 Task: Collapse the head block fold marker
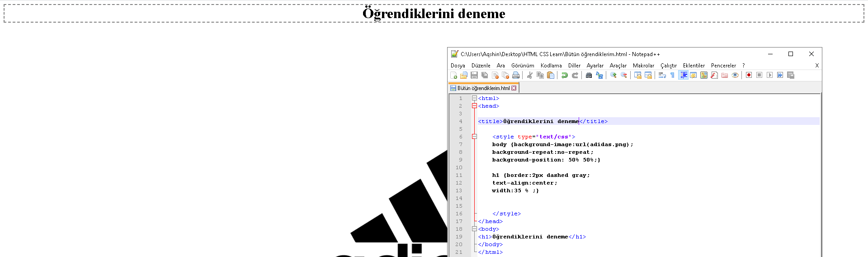(474, 106)
